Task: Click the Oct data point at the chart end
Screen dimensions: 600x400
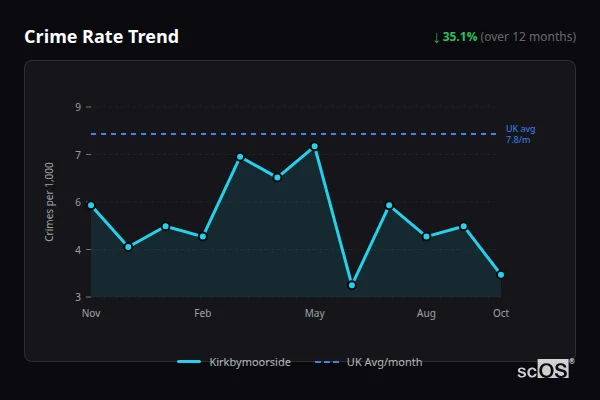Action: 501,274
